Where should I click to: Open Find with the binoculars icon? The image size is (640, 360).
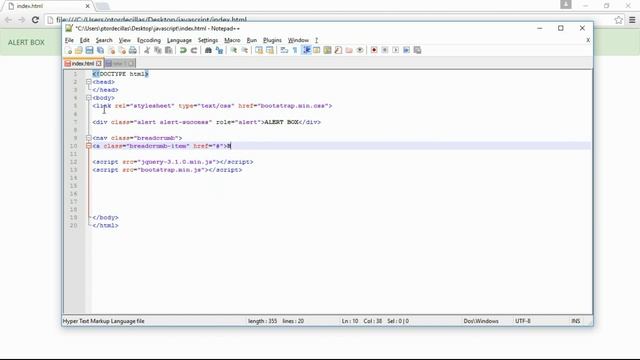pyautogui.click(x=208, y=50)
